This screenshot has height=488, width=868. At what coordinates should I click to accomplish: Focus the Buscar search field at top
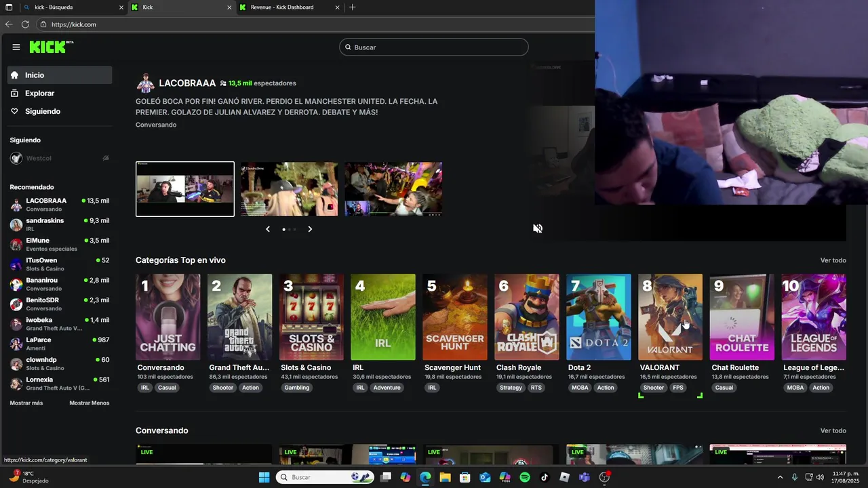[x=434, y=47]
